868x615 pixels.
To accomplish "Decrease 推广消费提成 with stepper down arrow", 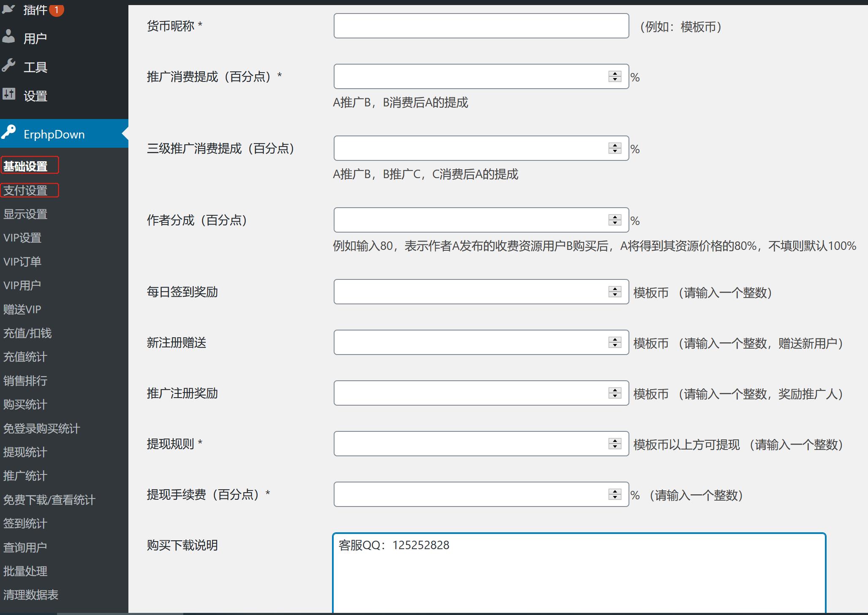I will point(615,79).
